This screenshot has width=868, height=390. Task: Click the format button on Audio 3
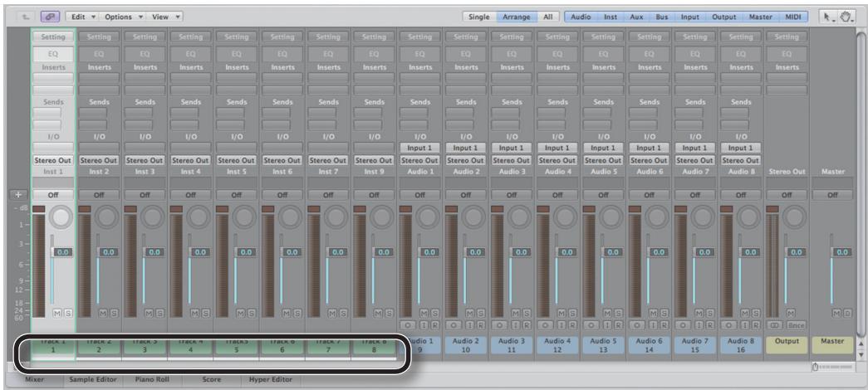(x=498, y=324)
